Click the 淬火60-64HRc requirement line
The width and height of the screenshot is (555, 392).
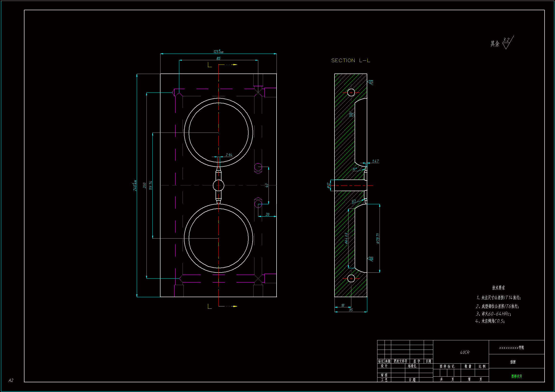coord(493,314)
